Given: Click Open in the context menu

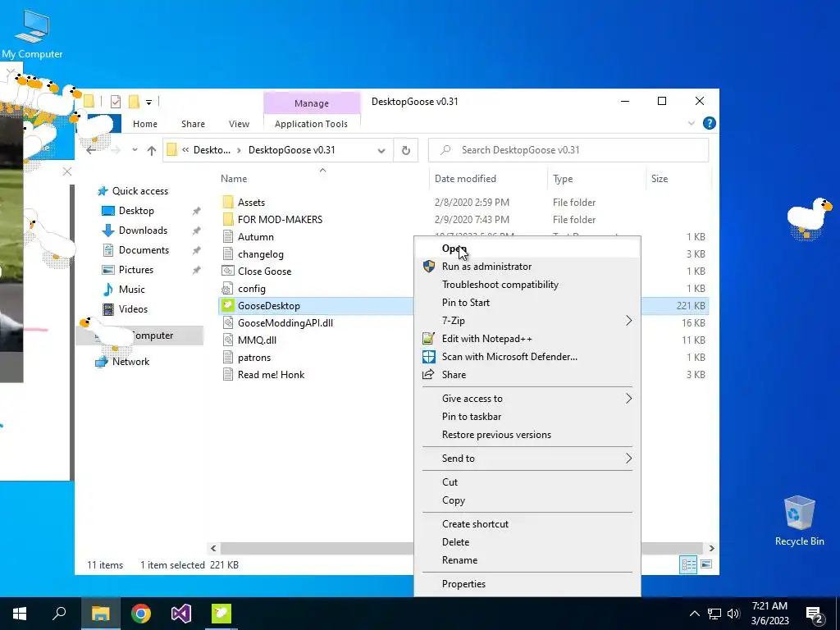Looking at the screenshot, I should (527, 248).
